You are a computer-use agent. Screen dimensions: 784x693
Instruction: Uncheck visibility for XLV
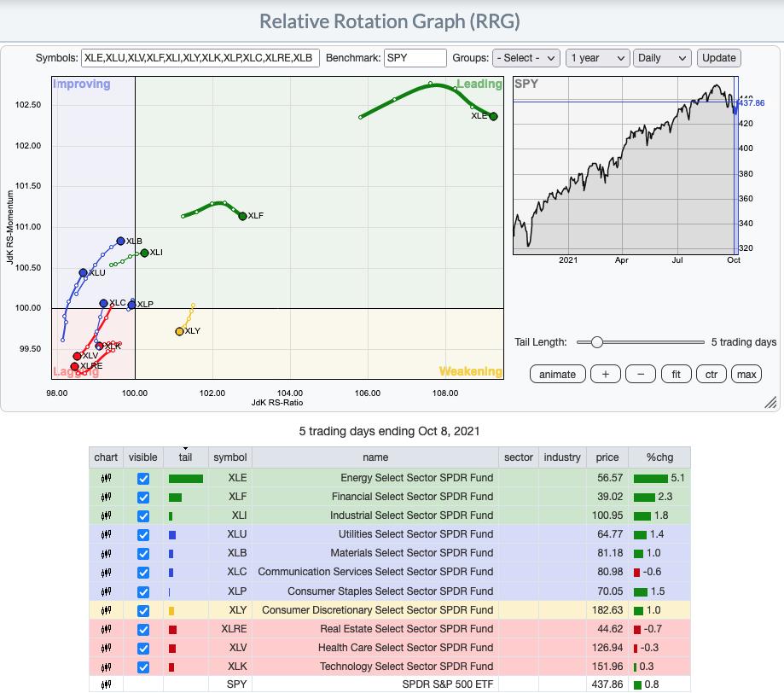[x=143, y=648]
